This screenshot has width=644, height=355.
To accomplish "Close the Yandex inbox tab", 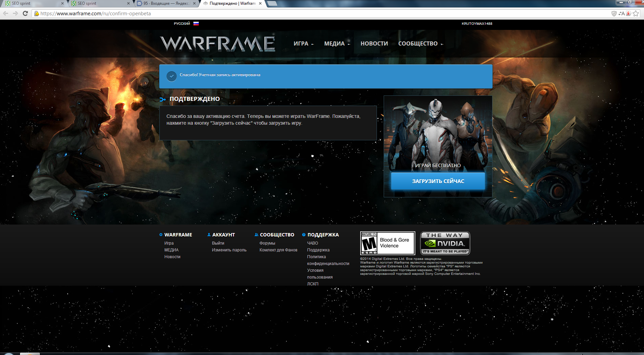I will pyautogui.click(x=194, y=3).
